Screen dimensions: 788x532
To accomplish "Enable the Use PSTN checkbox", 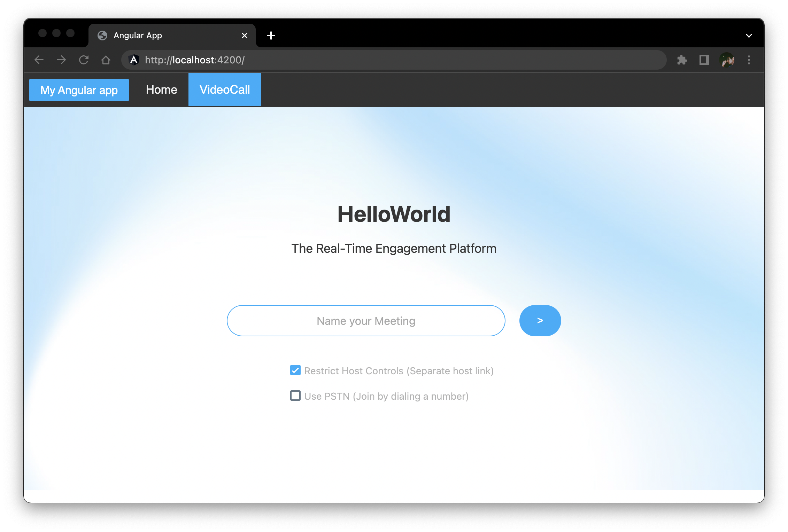I will (295, 396).
